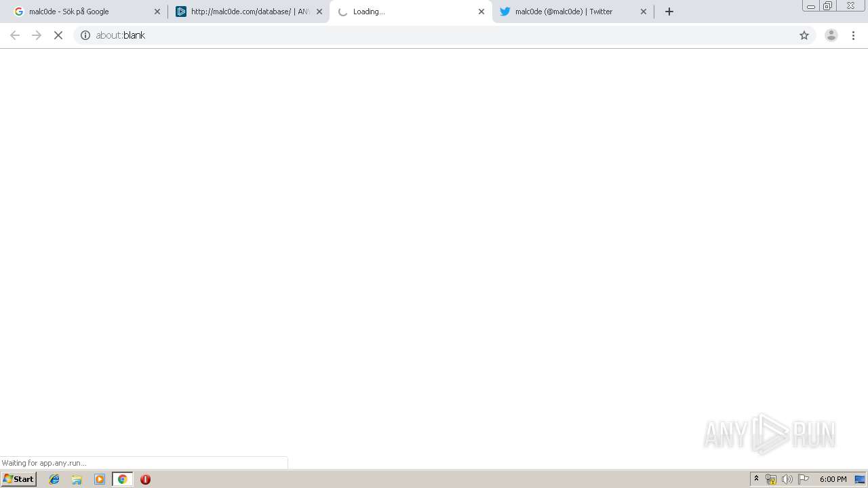Open the network tray icon

click(770, 479)
